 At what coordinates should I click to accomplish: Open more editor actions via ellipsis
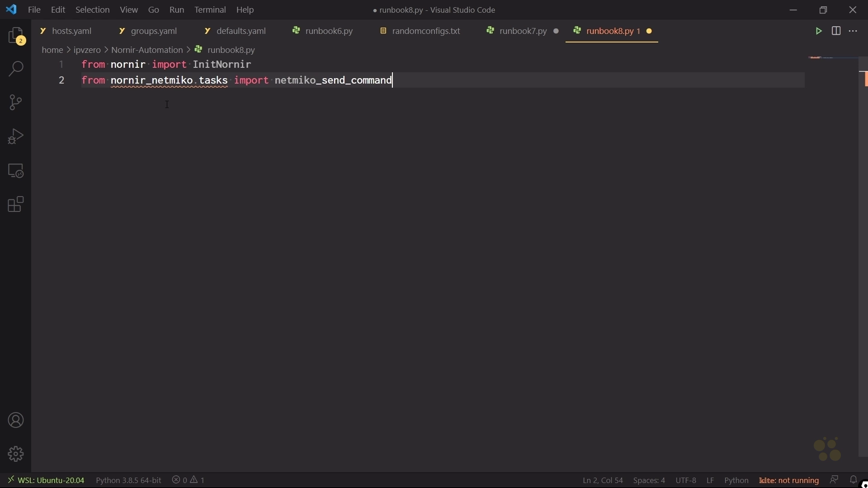click(854, 31)
